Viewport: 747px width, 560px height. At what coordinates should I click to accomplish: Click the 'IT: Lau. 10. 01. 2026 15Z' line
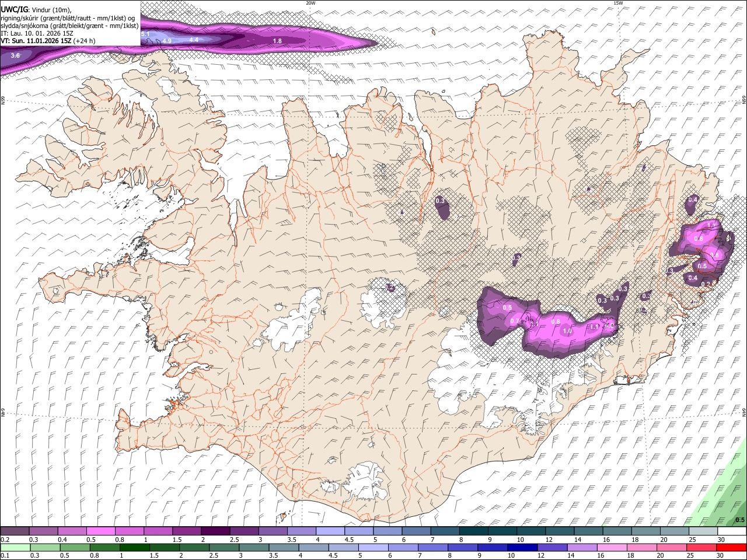[x=37, y=33]
